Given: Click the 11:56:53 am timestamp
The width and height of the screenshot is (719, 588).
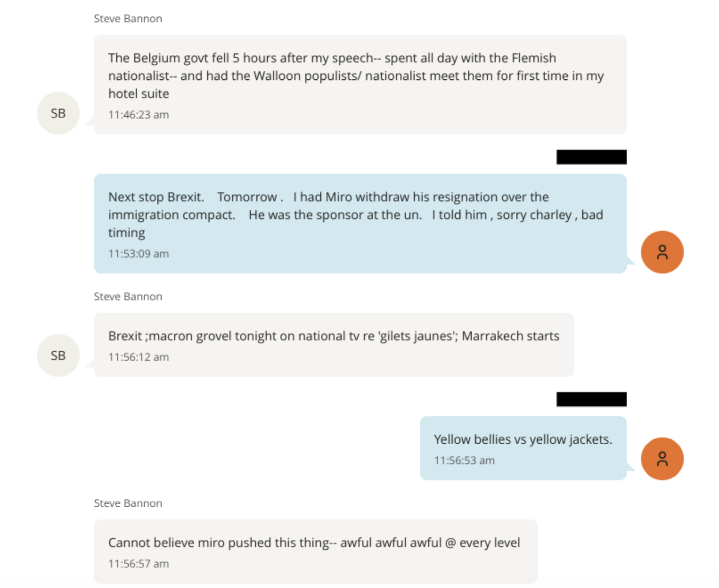Looking at the screenshot, I should (x=464, y=461).
